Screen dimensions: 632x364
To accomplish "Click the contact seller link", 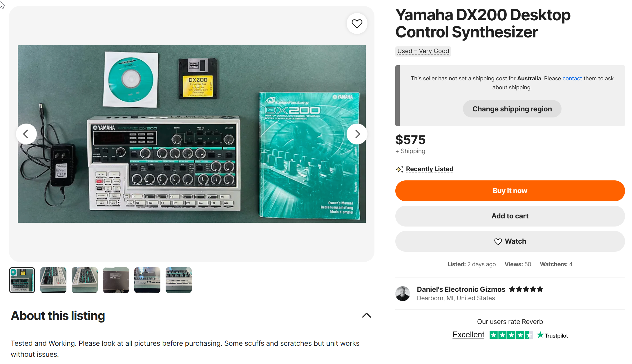I will [x=572, y=78].
